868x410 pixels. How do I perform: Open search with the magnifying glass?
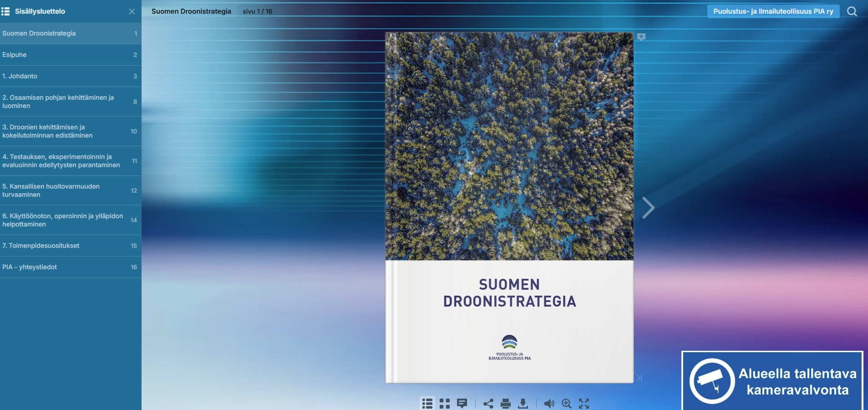coord(852,11)
